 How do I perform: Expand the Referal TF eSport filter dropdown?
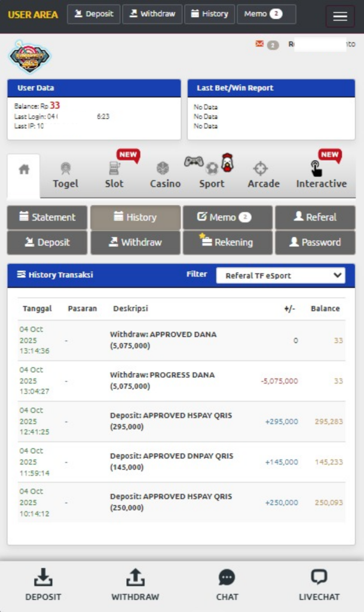tap(280, 276)
